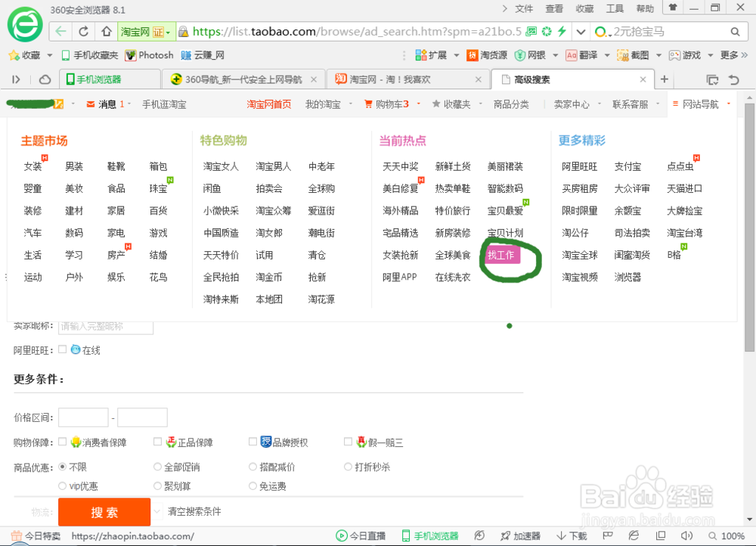Reload the page with refresh icon
This screenshot has width=756, height=546.
coord(83,32)
